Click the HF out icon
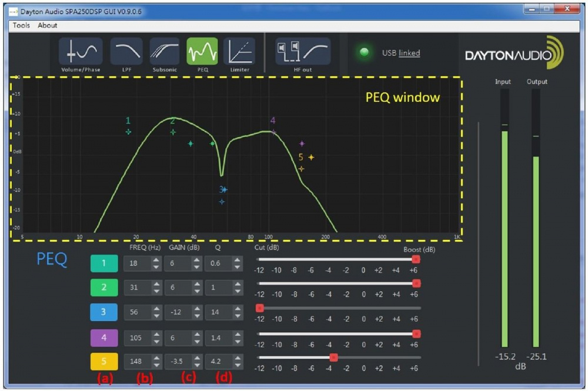The height and width of the screenshot is (391, 588). (x=303, y=52)
